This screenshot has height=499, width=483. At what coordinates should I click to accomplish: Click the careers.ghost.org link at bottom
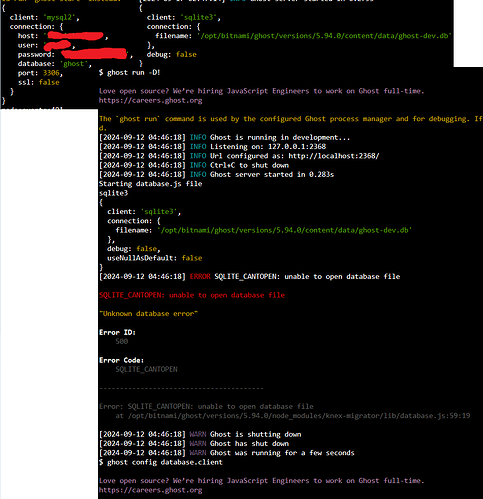pos(150,490)
